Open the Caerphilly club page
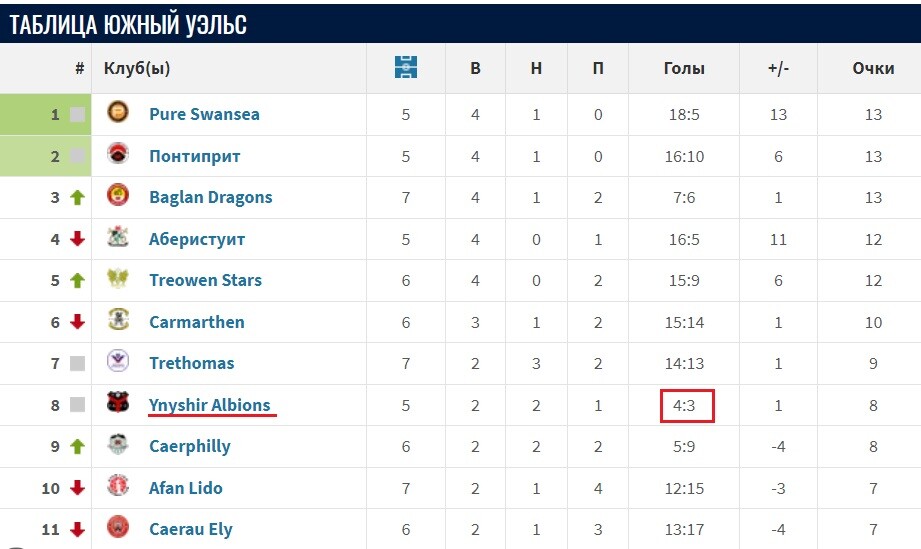 coord(190,446)
